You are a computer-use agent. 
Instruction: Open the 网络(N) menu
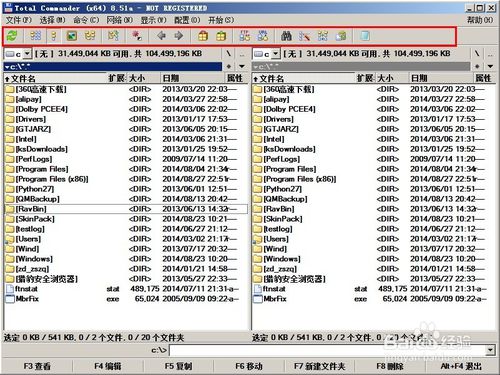point(120,20)
